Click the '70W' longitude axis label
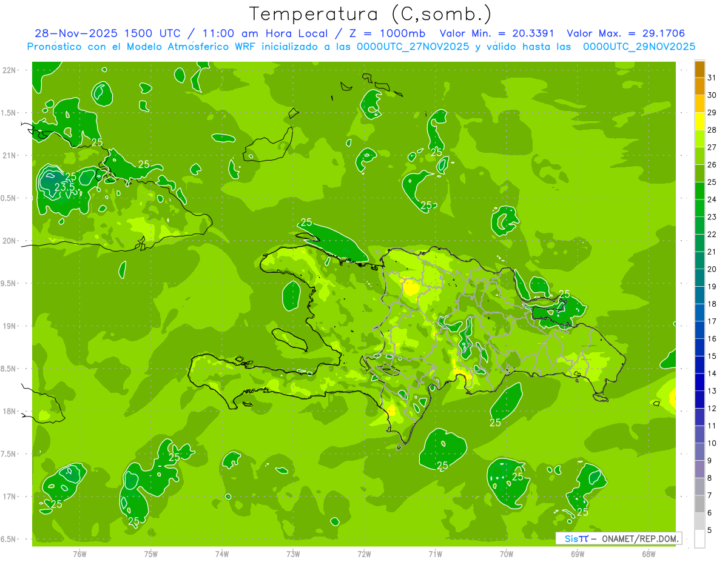This screenshot has height=562, width=728. click(507, 554)
